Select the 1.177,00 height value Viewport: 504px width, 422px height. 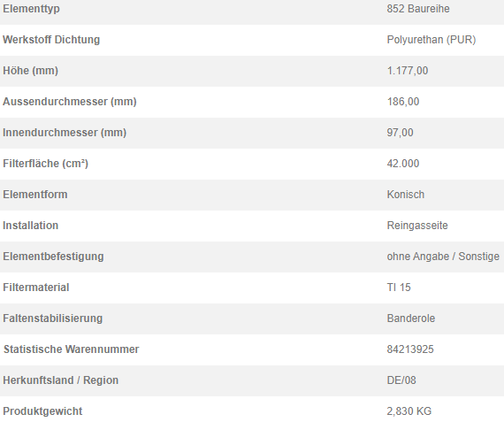(408, 71)
